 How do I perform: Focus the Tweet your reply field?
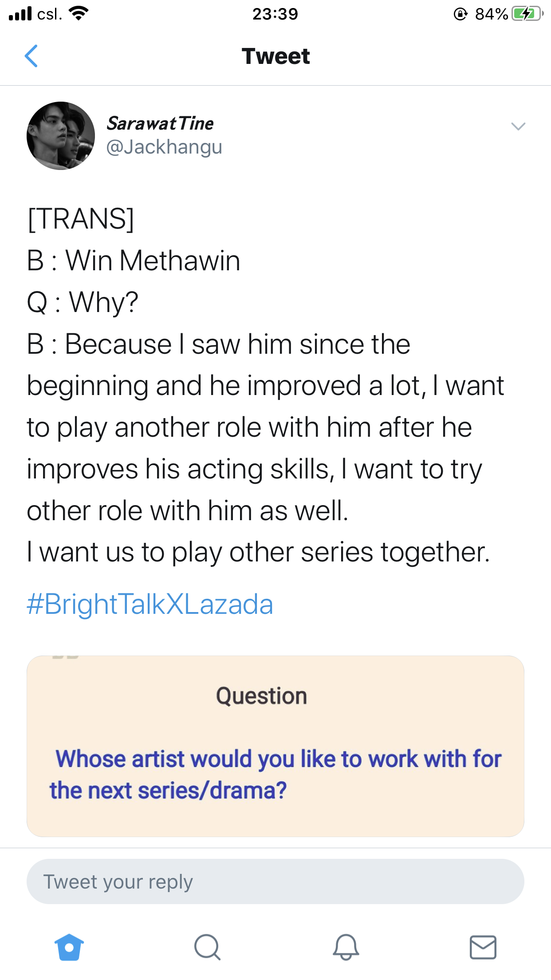pyautogui.click(x=275, y=881)
